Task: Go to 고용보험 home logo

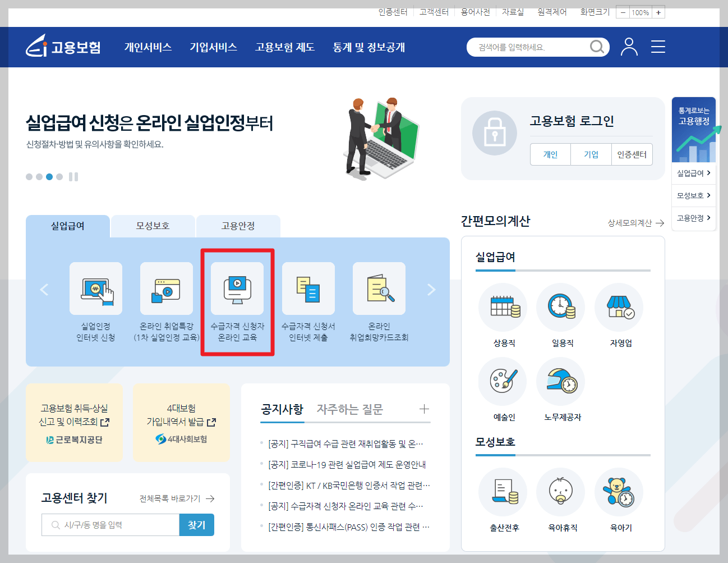Action: pyautogui.click(x=63, y=46)
